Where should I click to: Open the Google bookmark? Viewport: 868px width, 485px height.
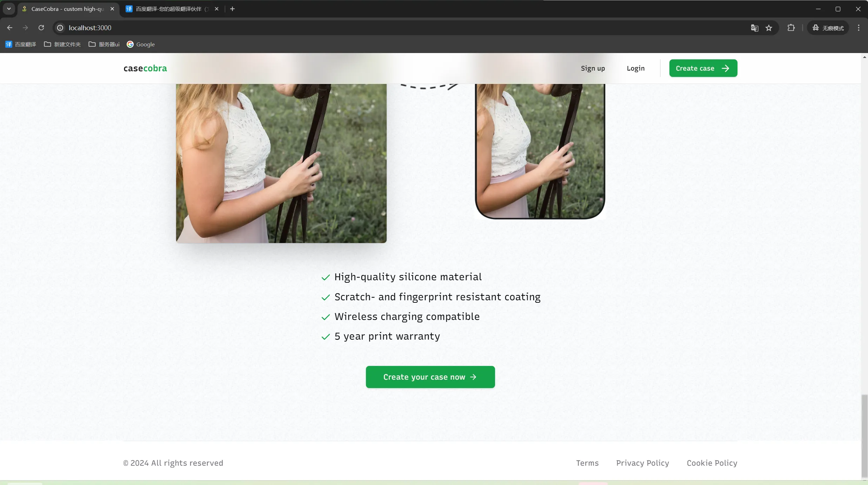pyautogui.click(x=141, y=44)
